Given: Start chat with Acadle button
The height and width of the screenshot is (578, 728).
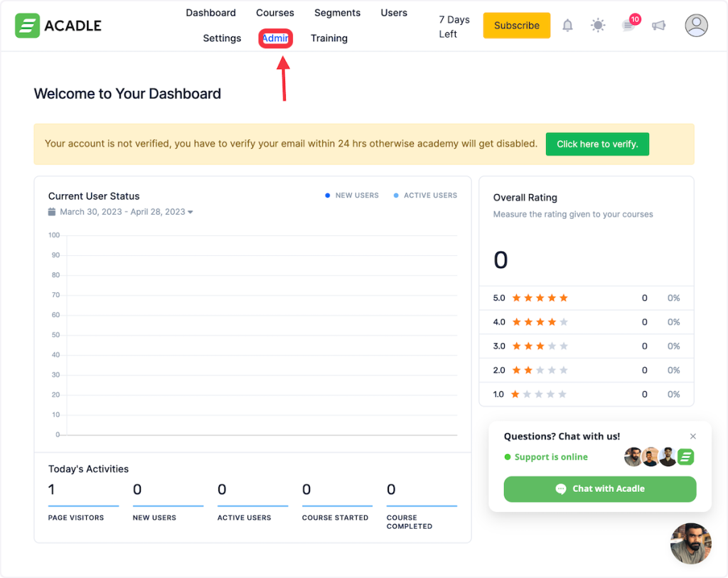Looking at the screenshot, I should coord(599,488).
